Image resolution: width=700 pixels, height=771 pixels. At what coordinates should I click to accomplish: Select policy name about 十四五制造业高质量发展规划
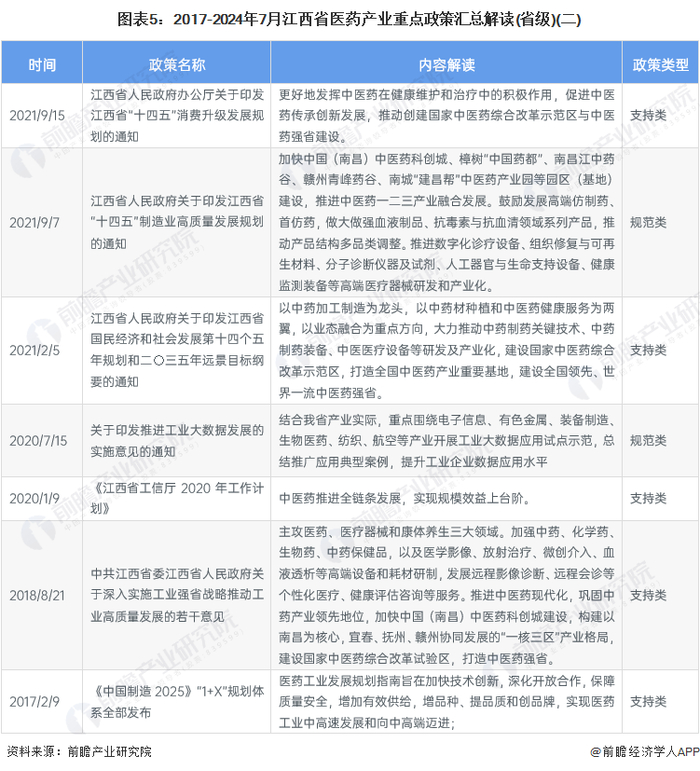click(x=177, y=223)
